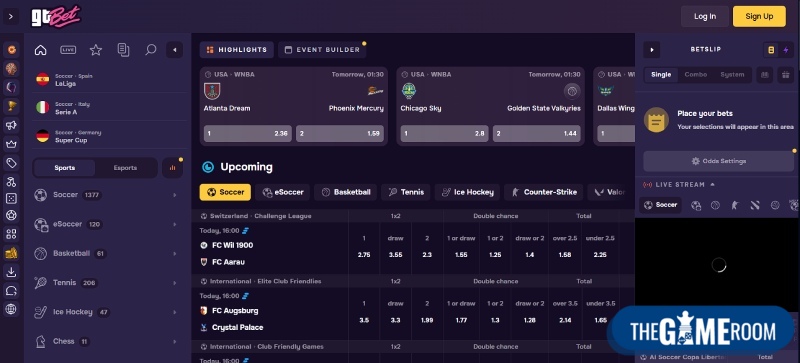The height and width of the screenshot is (363, 800).
Task: Collapse the Live Stream section
Action: click(712, 185)
